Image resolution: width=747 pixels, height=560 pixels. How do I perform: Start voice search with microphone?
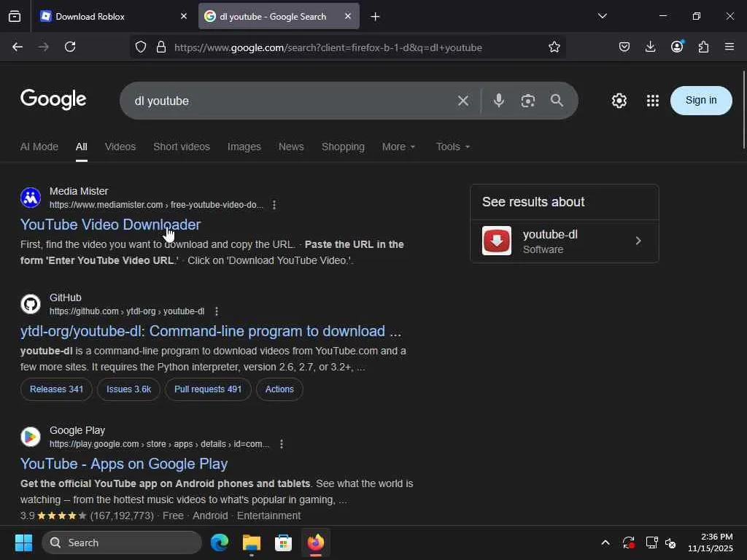499,101
